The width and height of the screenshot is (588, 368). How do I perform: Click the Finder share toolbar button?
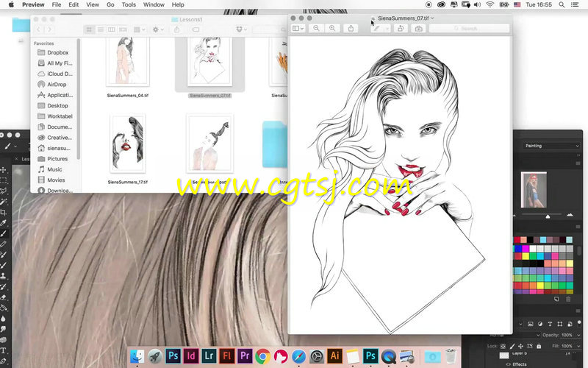(176, 29)
